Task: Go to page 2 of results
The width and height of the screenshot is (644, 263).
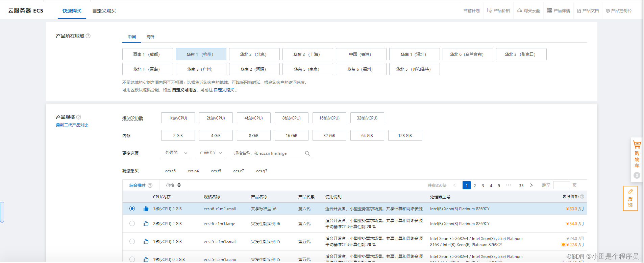Action: 475,185
